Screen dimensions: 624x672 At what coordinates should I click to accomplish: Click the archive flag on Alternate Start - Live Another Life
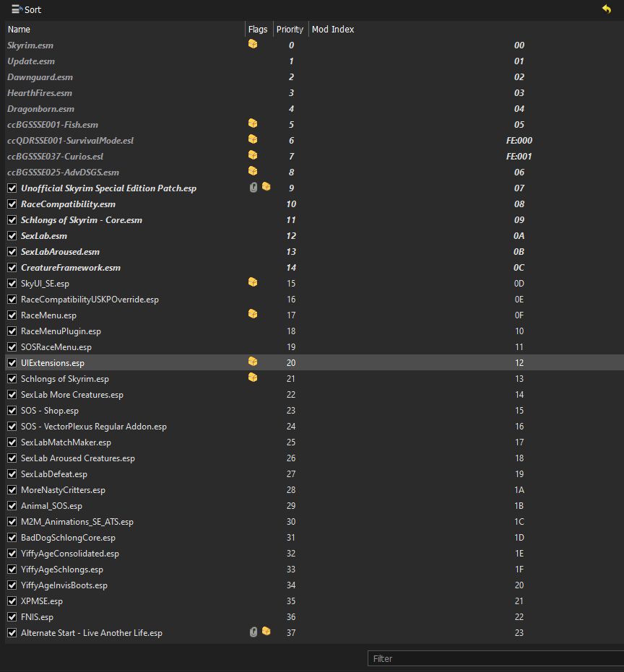tap(266, 632)
